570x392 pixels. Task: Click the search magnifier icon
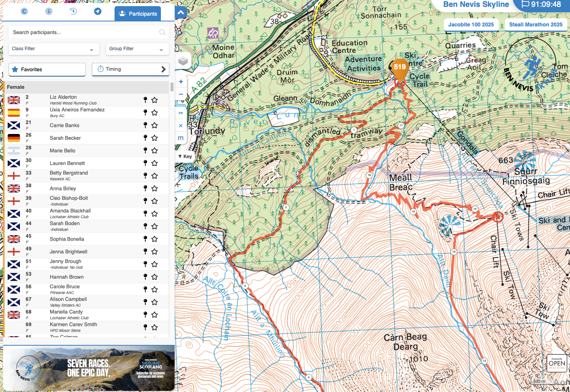(x=162, y=33)
